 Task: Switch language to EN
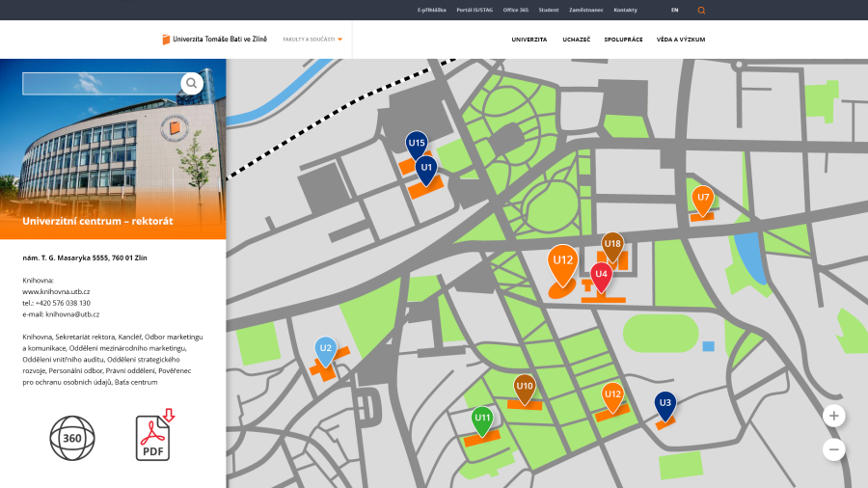point(675,10)
